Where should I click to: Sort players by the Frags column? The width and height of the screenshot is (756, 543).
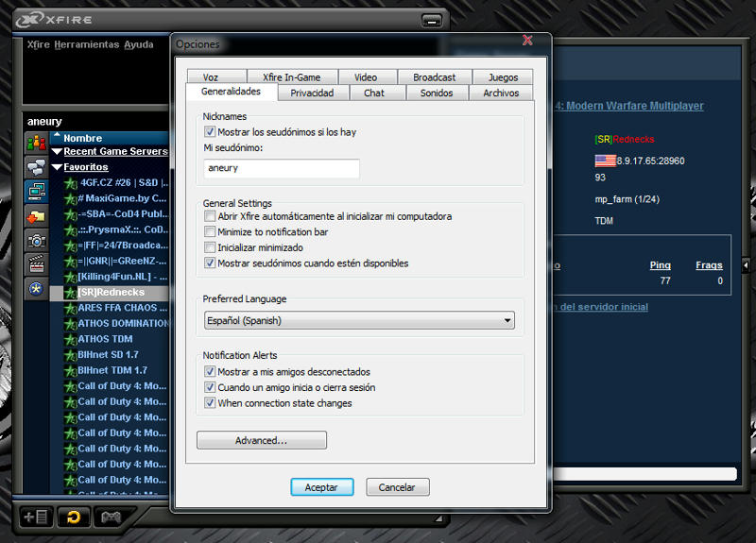click(709, 265)
